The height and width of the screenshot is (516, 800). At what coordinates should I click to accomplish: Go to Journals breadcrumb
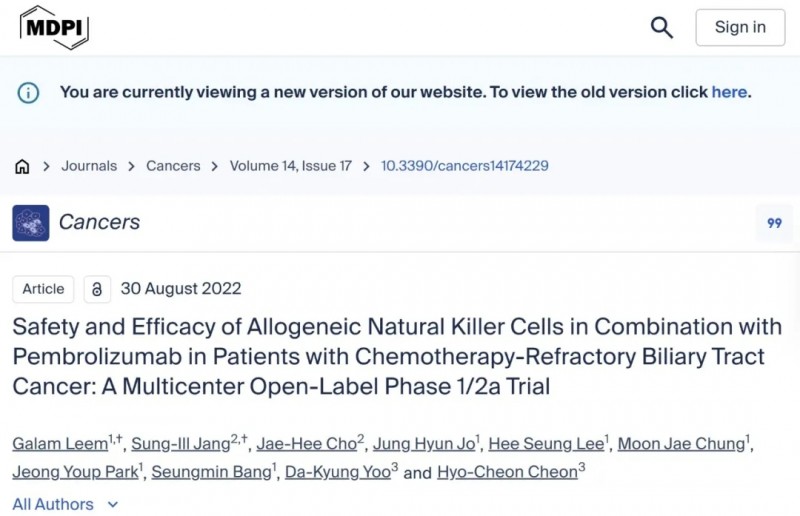[x=89, y=166]
